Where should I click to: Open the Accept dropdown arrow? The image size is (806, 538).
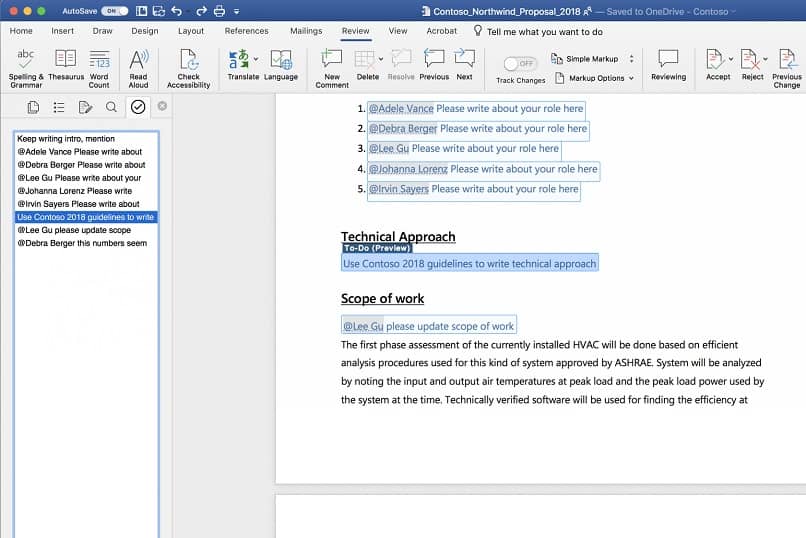pyautogui.click(x=732, y=59)
